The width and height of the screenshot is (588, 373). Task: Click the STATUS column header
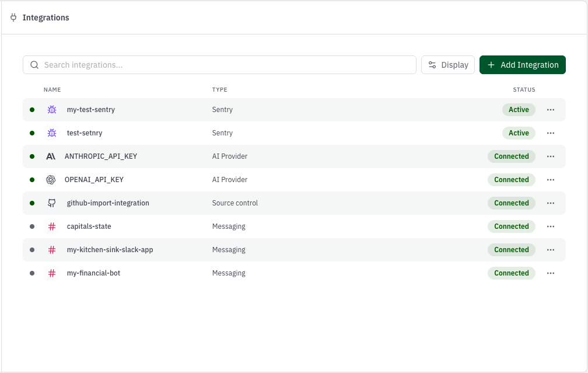(x=524, y=90)
